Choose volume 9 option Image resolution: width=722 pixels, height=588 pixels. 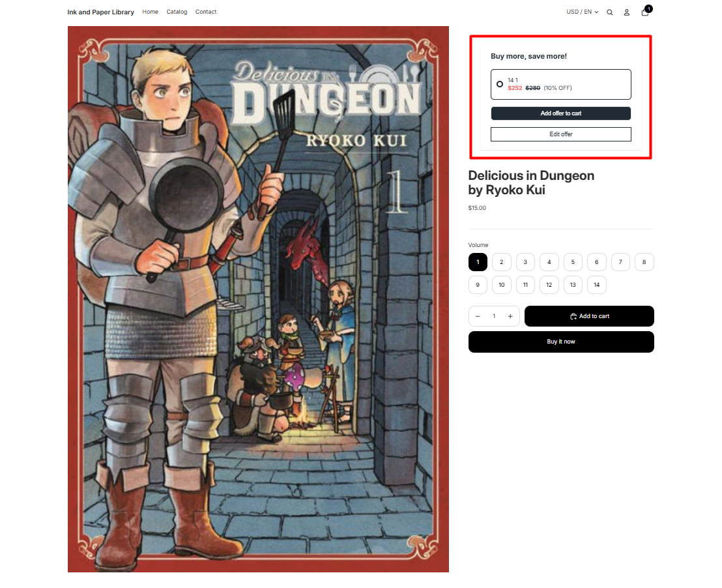478,285
